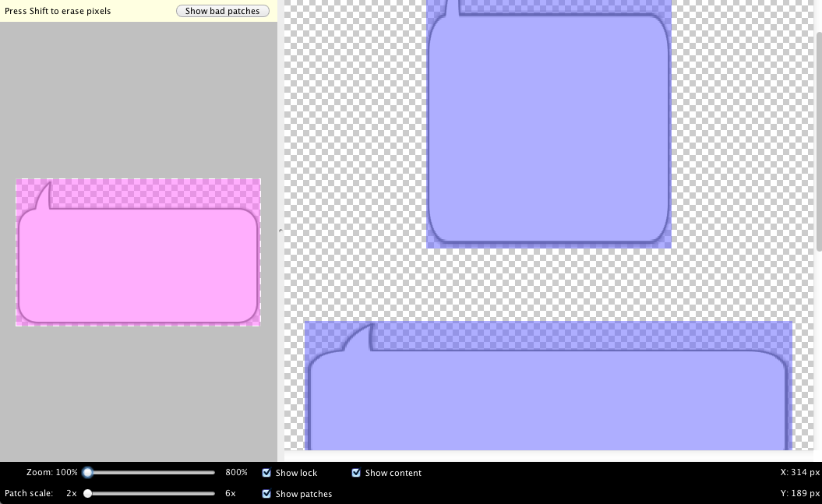
Task: Click the wide blue bubble preview
Action: tap(549, 386)
